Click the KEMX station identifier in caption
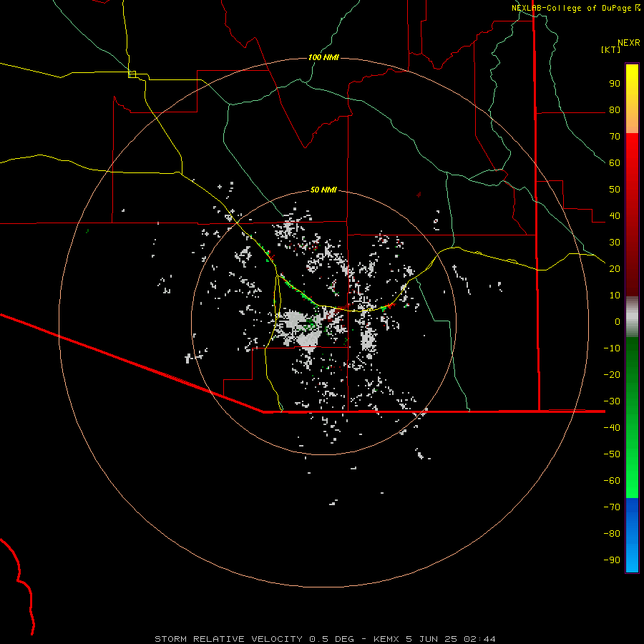 tap(386, 639)
